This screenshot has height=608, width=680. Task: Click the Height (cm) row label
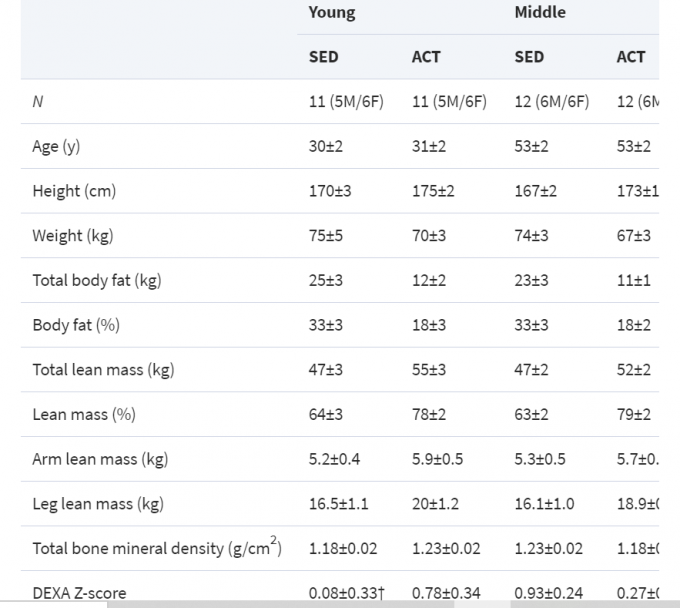point(74,191)
